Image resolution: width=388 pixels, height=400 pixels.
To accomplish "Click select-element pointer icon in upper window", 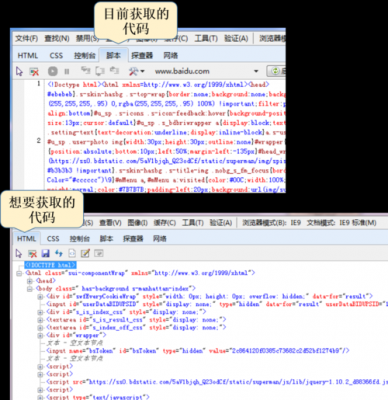I will point(19,71).
